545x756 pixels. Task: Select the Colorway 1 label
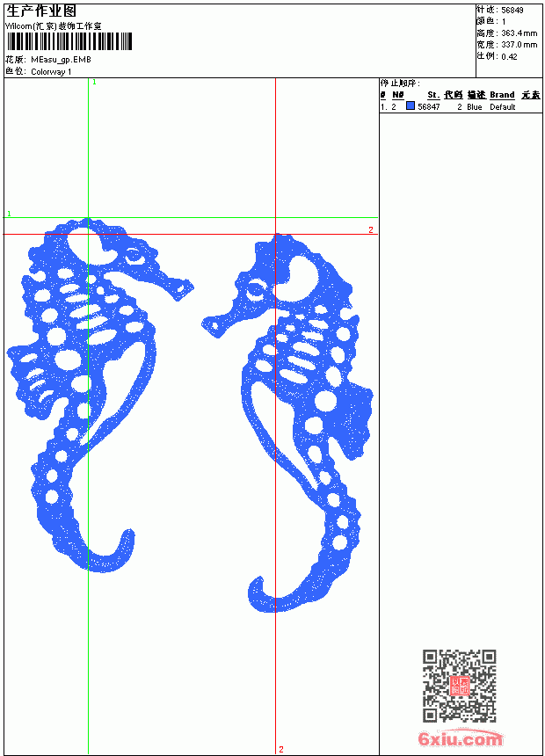point(51,72)
